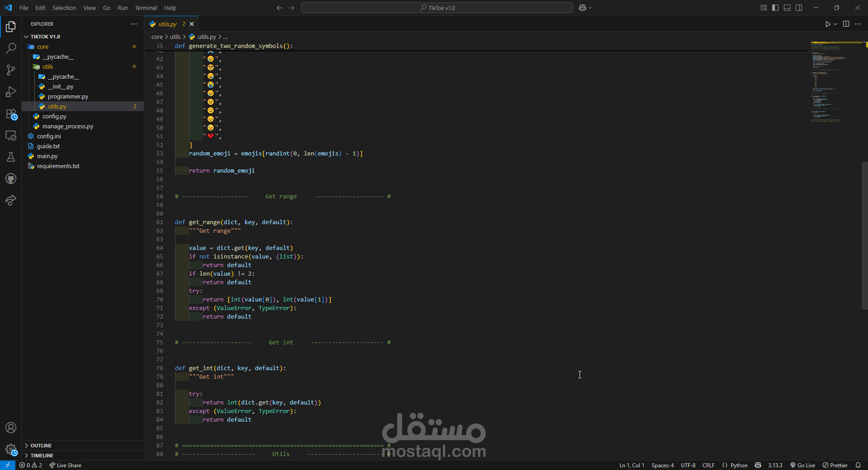Show errors and warnings in status bar
The width and height of the screenshot is (868, 470).
[31, 465]
